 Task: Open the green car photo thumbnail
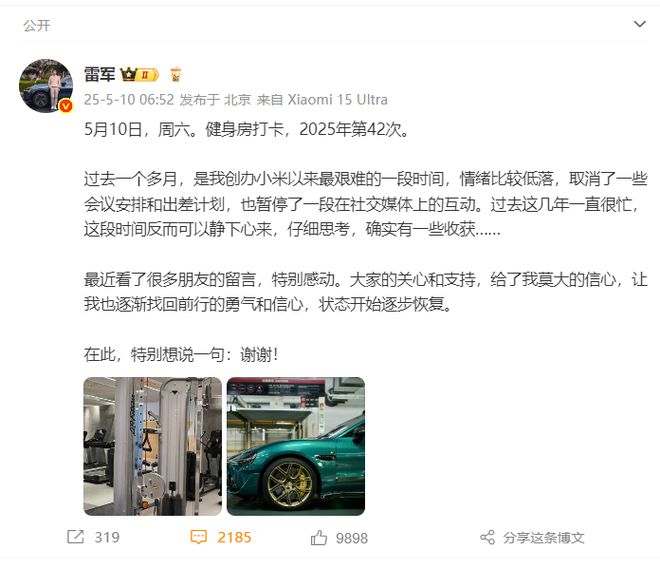point(295,446)
